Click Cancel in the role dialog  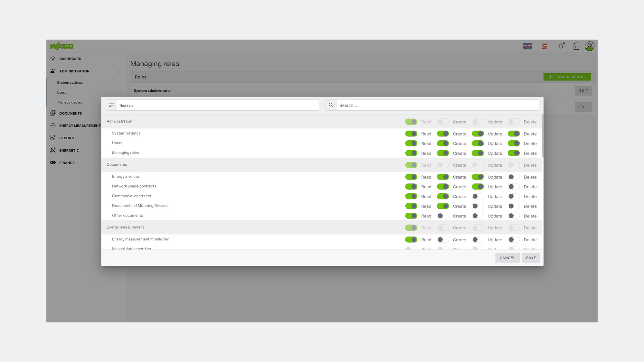tap(507, 258)
